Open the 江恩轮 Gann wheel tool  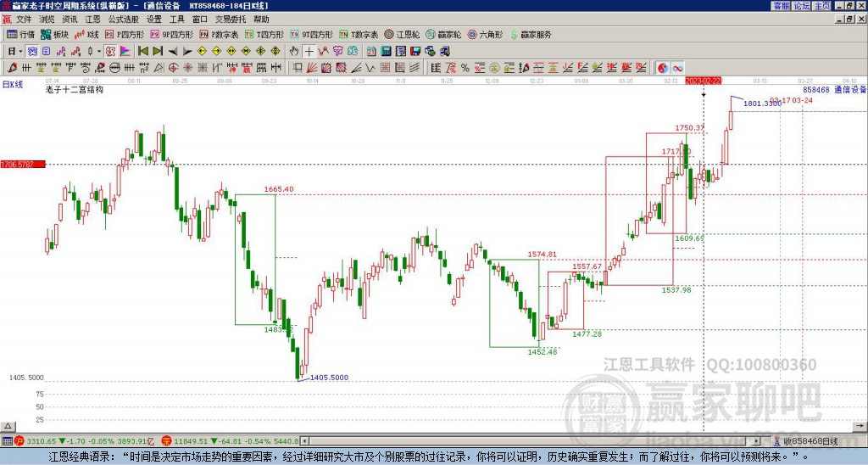(x=406, y=35)
